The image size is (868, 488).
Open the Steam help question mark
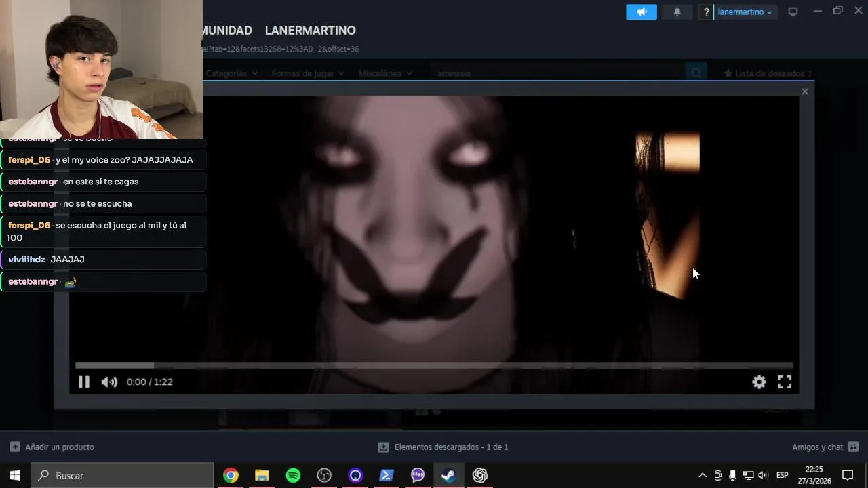point(706,12)
